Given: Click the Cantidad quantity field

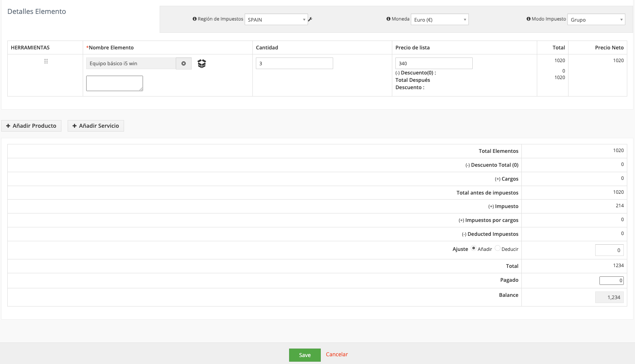Looking at the screenshot, I should coord(294,64).
